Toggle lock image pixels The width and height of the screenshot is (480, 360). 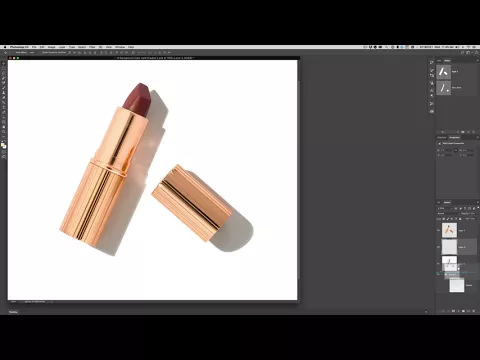coord(448,219)
